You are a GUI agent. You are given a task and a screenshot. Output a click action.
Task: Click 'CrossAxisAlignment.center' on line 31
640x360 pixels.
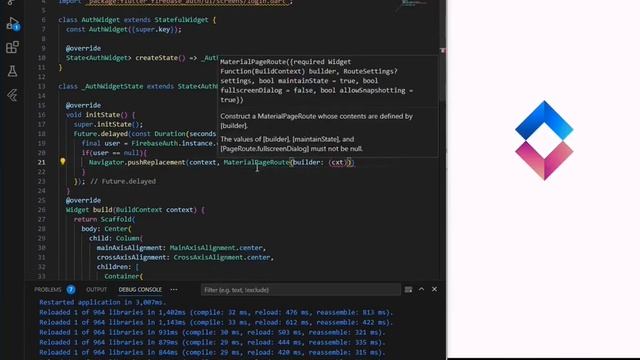coord(222,258)
